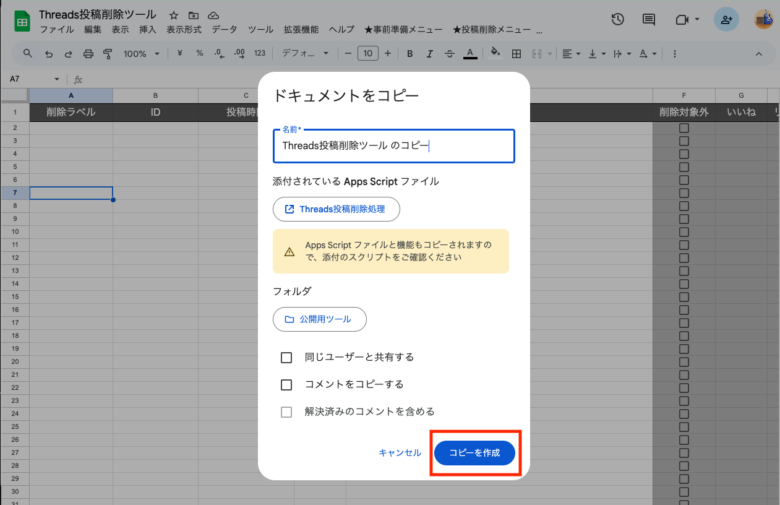Viewport: 780px width, 505px height.
Task: Open the fill color picker
Action: (495, 53)
